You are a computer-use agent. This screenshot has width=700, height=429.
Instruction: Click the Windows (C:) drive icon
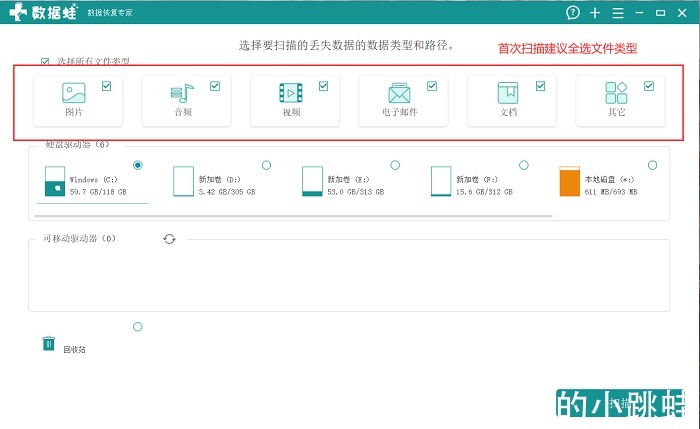coord(55,181)
